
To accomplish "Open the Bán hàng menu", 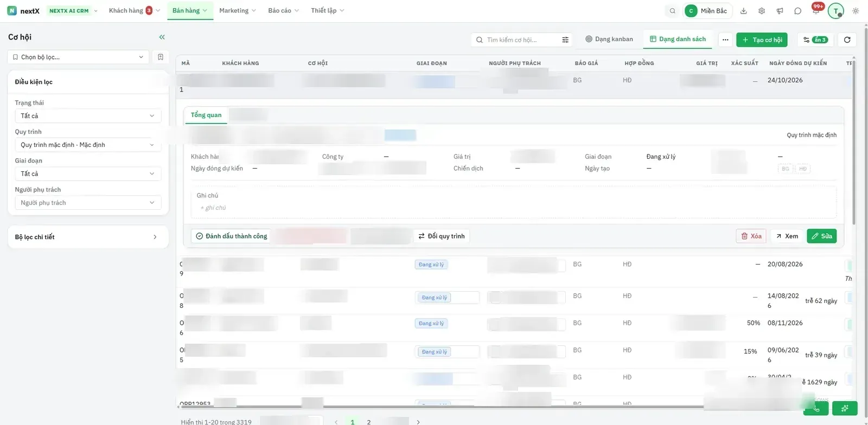I will (x=190, y=10).
